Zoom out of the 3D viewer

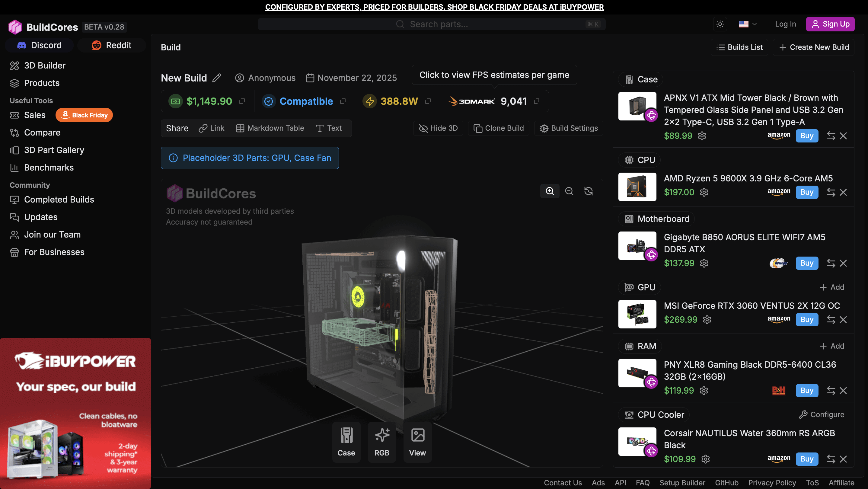click(x=569, y=191)
